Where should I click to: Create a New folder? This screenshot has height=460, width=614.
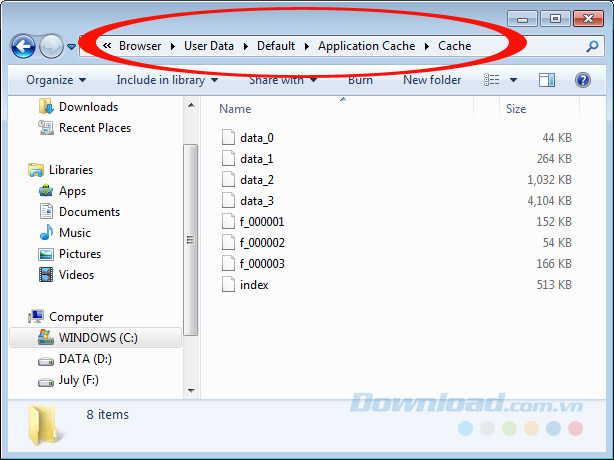[432, 80]
